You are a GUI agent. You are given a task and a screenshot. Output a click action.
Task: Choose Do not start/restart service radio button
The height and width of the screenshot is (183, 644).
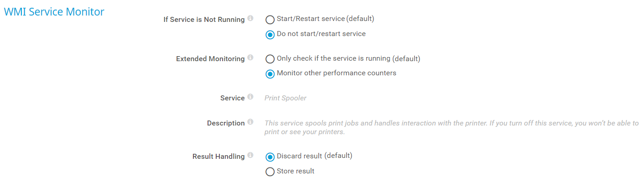270,35
